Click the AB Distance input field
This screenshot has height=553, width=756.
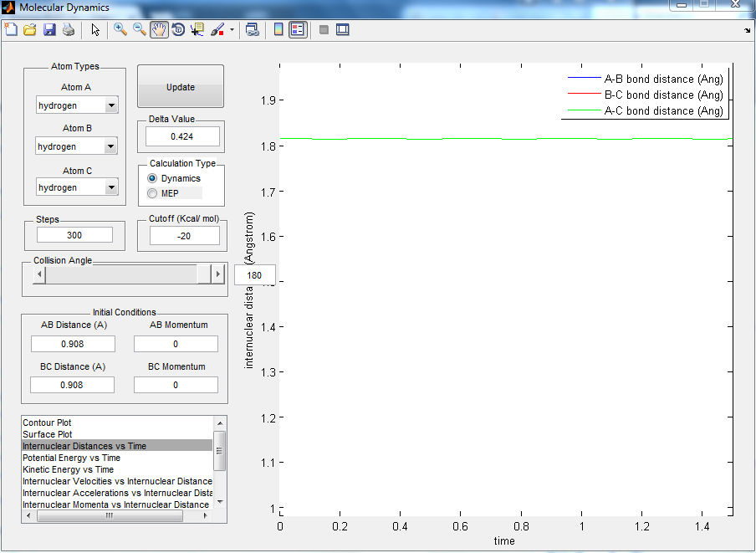click(73, 344)
